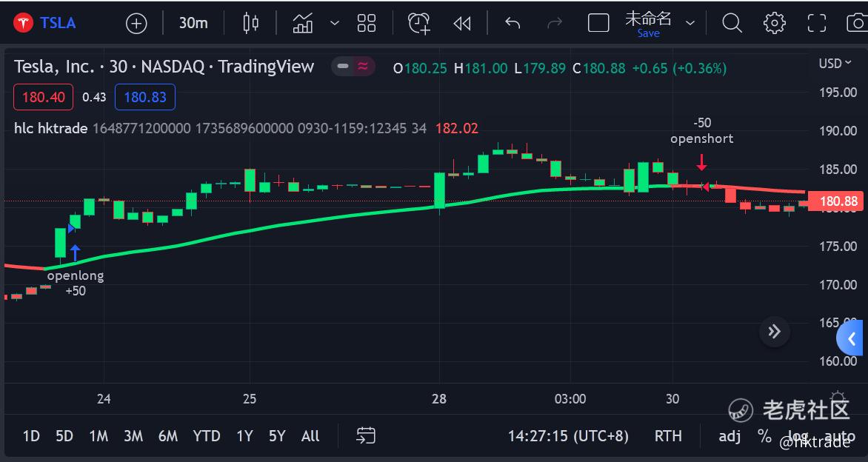Start bar replay with the rewind icon

point(461,23)
